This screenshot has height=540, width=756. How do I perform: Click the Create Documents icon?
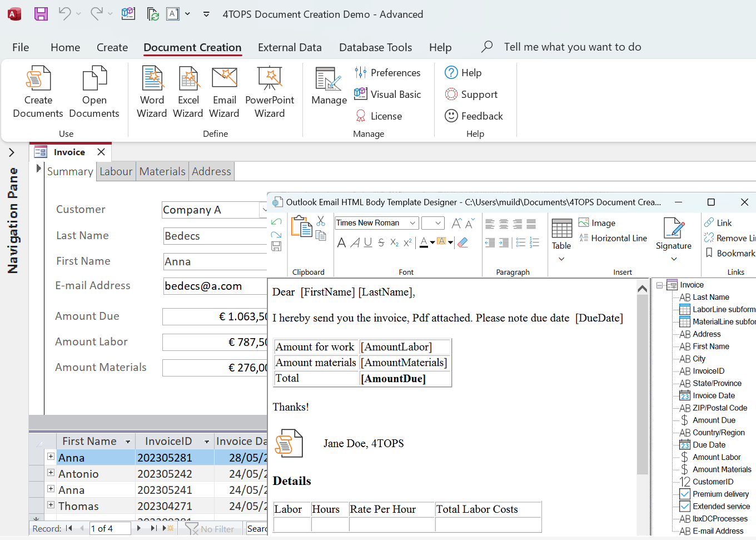[38, 78]
